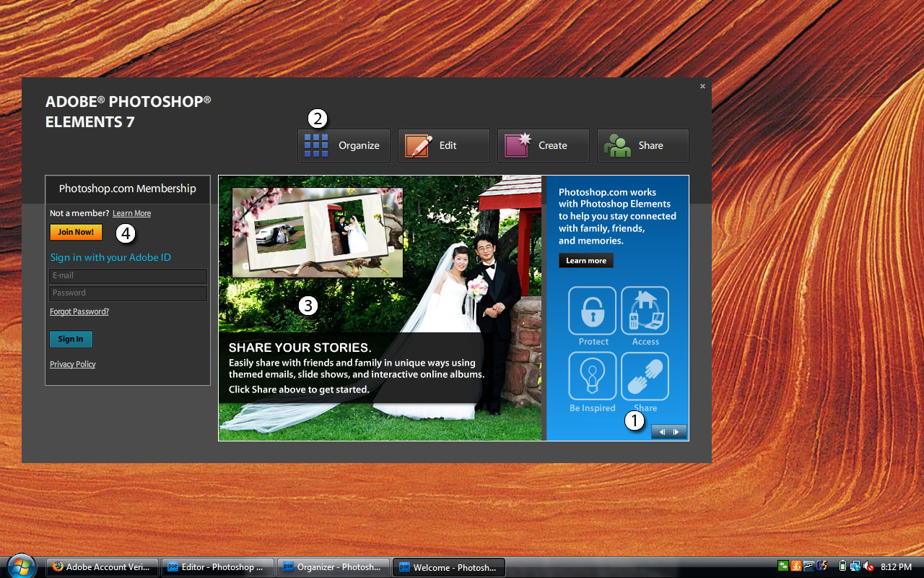Viewport: 924px width, 578px height.
Task: Open the Organize workspace
Action: [x=344, y=145]
